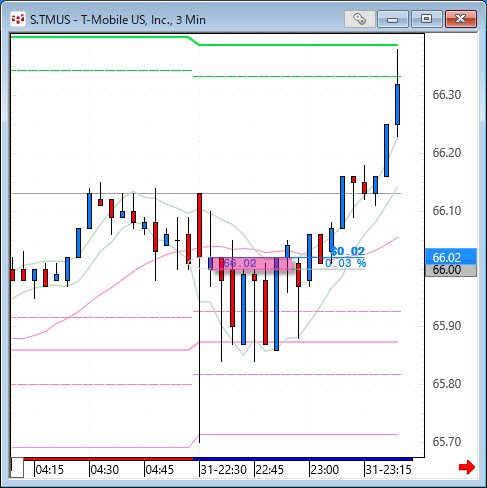The image size is (487, 488).
Task: Click the gray 66.00 price marker
Action: 451,270
